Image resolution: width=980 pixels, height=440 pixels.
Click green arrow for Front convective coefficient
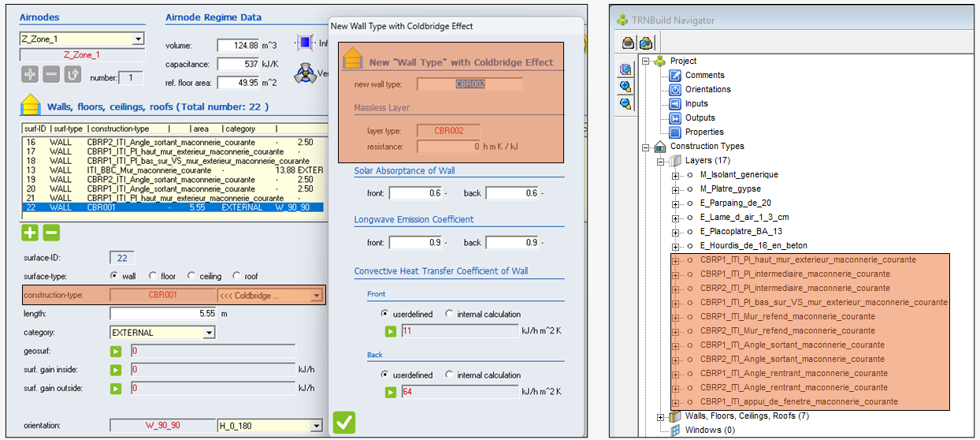[391, 331]
